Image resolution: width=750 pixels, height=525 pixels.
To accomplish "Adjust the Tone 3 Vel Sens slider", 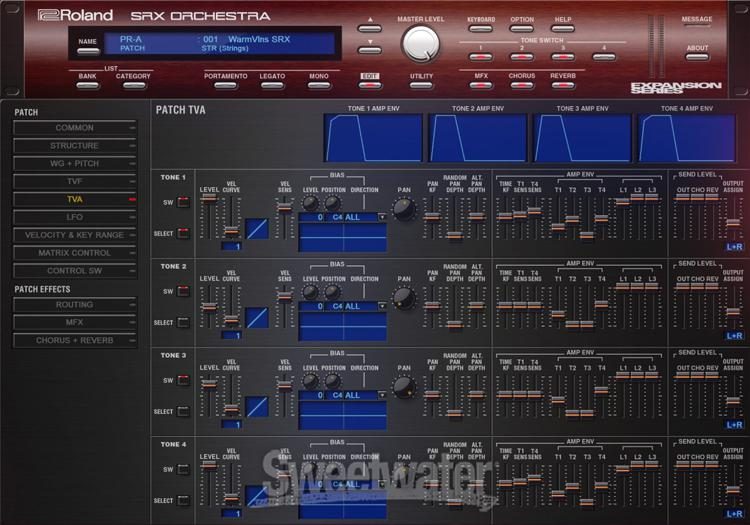I will point(284,385).
